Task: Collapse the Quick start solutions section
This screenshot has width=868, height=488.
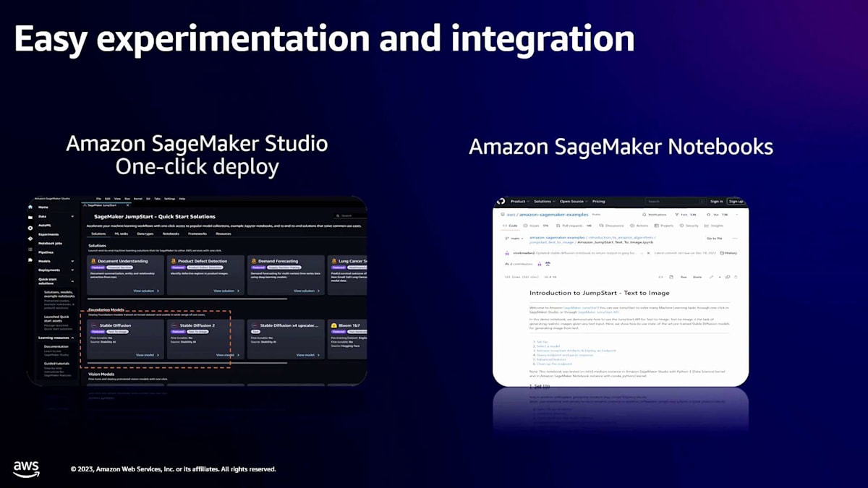Action: pos(72,281)
